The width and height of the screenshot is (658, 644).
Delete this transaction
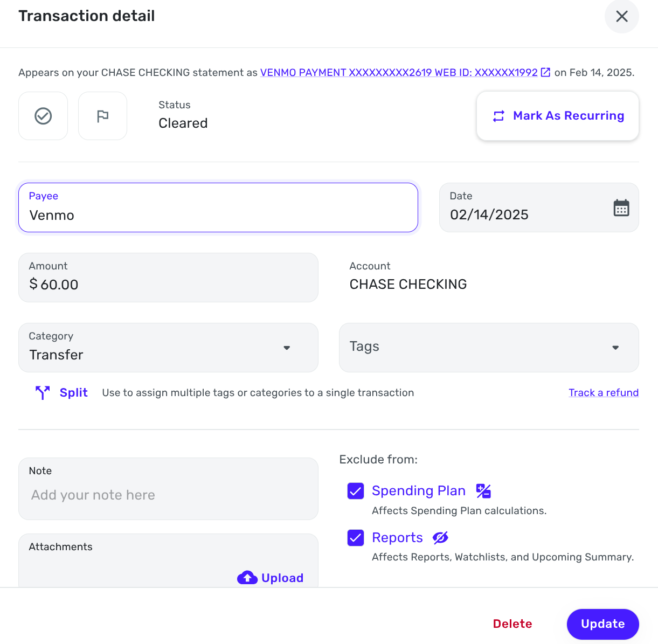click(x=512, y=624)
